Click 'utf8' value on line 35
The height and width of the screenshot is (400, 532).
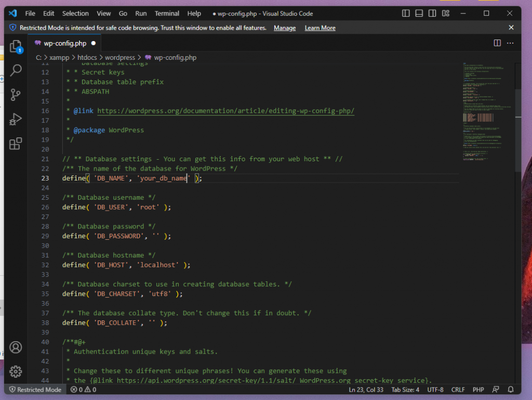coord(159,294)
